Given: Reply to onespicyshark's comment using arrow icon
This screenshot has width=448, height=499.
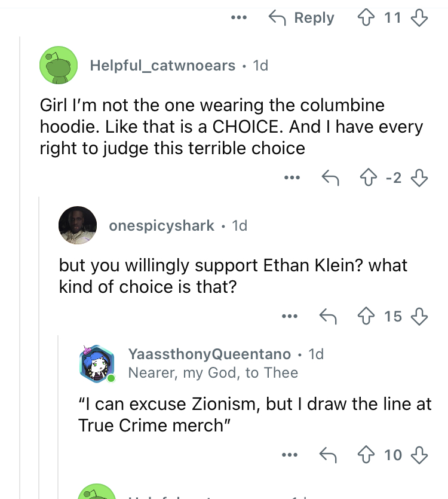Looking at the screenshot, I should (x=328, y=316).
